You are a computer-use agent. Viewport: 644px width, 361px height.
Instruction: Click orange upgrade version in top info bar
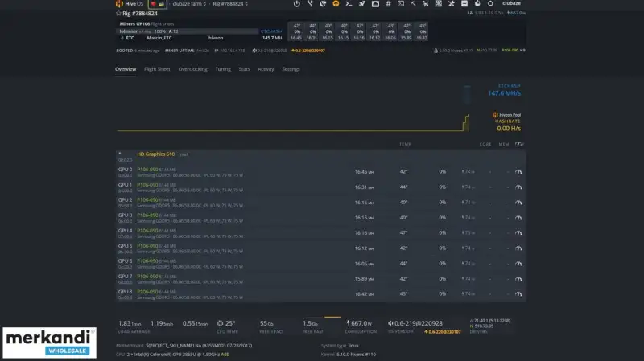(x=308, y=51)
